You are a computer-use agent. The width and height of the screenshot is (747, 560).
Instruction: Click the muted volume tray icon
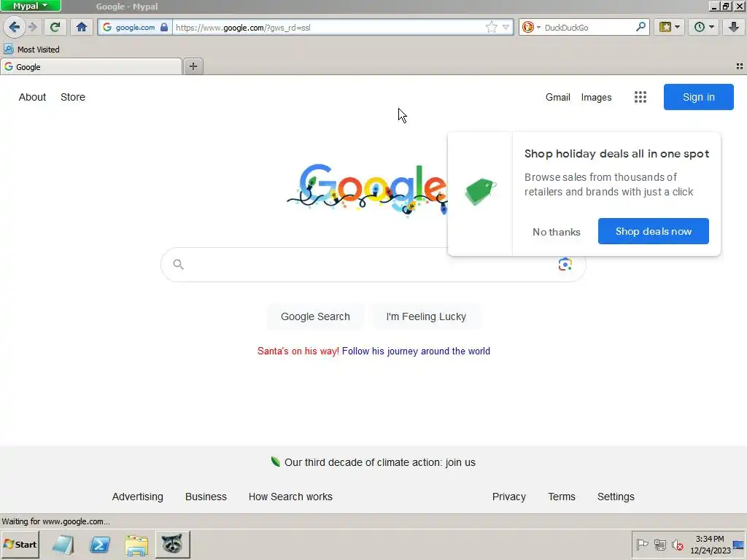pyautogui.click(x=678, y=544)
